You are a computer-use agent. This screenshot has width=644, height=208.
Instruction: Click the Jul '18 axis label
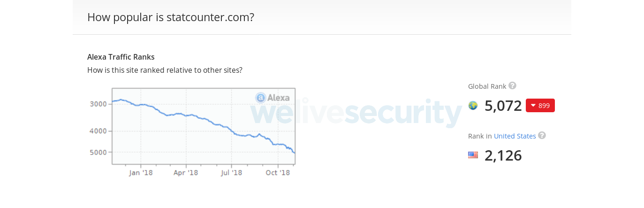pyautogui.click(x=231, y=173)
